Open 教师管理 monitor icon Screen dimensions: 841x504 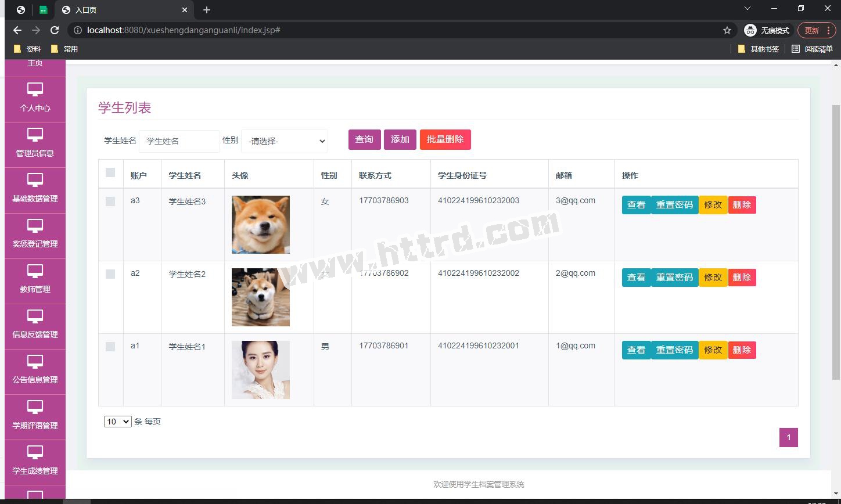point(35,271)
